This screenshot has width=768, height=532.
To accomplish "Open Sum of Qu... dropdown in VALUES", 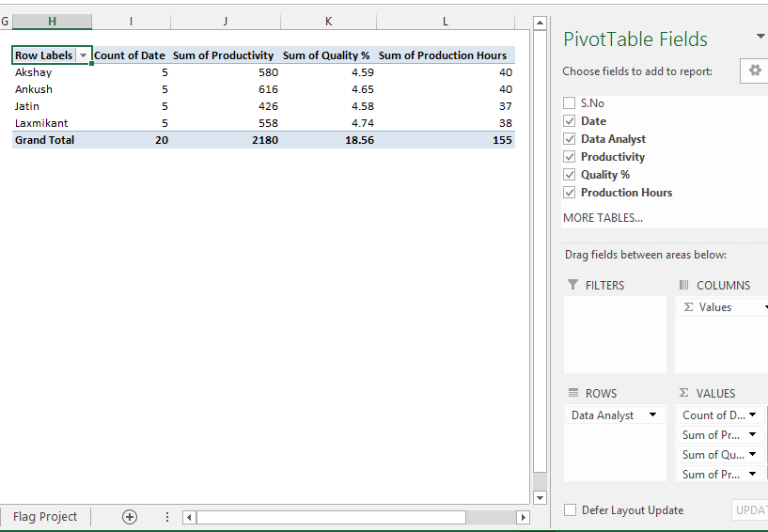I will click(x=752, y=454).
